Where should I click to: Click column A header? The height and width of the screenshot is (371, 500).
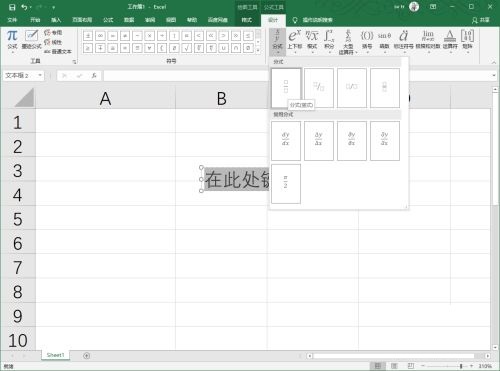(x=105, y=98)
